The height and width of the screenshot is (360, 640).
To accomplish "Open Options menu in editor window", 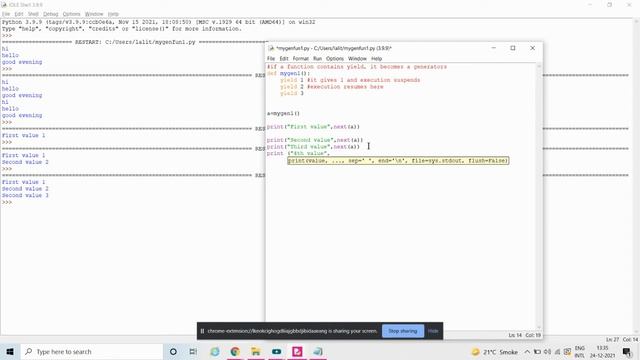I will (x=335, y=59).
